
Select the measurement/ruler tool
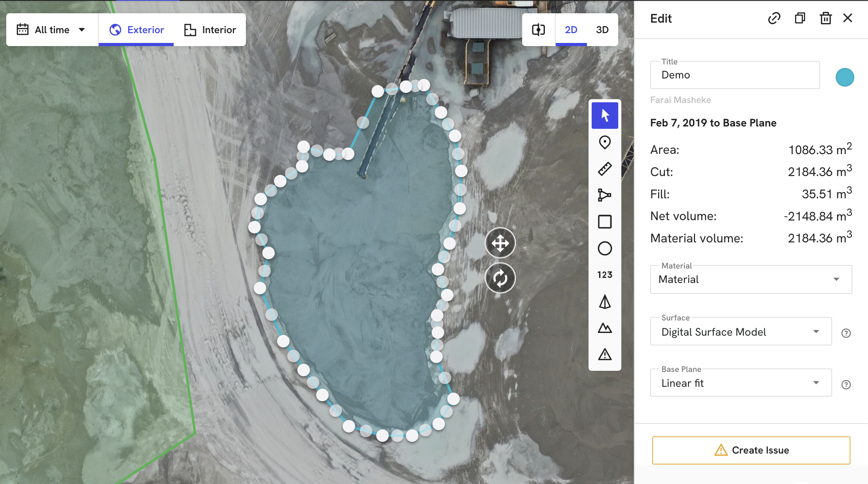click(605, 169)
